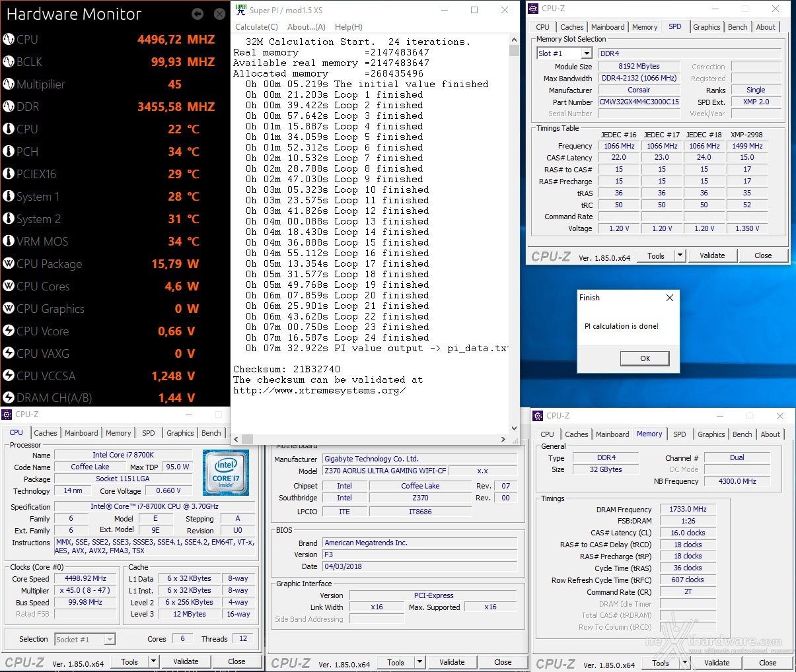Open Tools dropdown arrow in bottom-left CPU-Z window

[153, 661]
